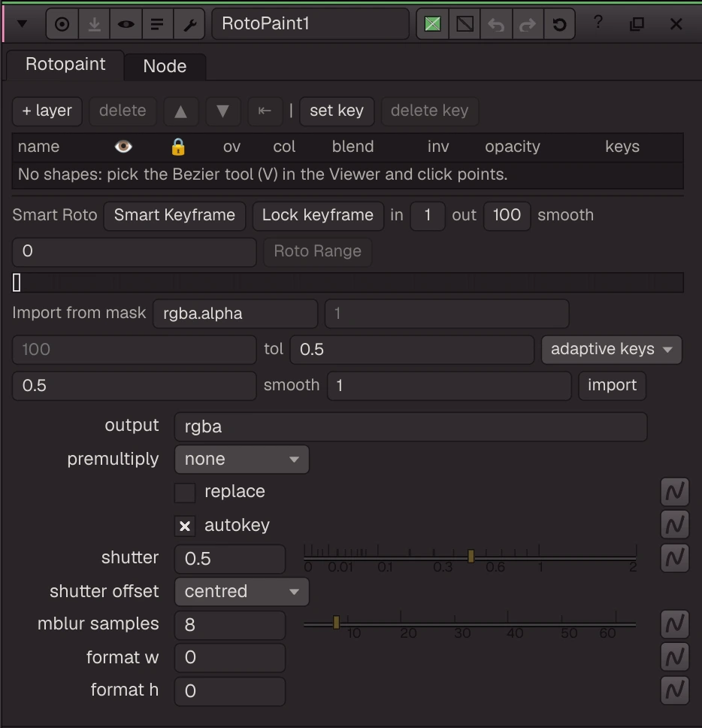Click the out frame field showing 100
This screenshot has width=702, height=728.
tap(507, 215)
